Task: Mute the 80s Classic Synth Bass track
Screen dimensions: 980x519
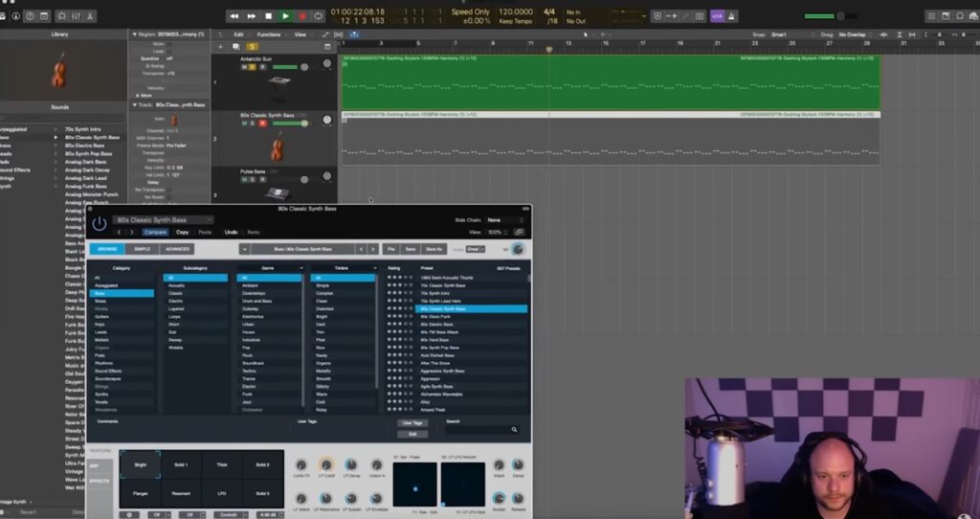Action: [x=244, y=124]
